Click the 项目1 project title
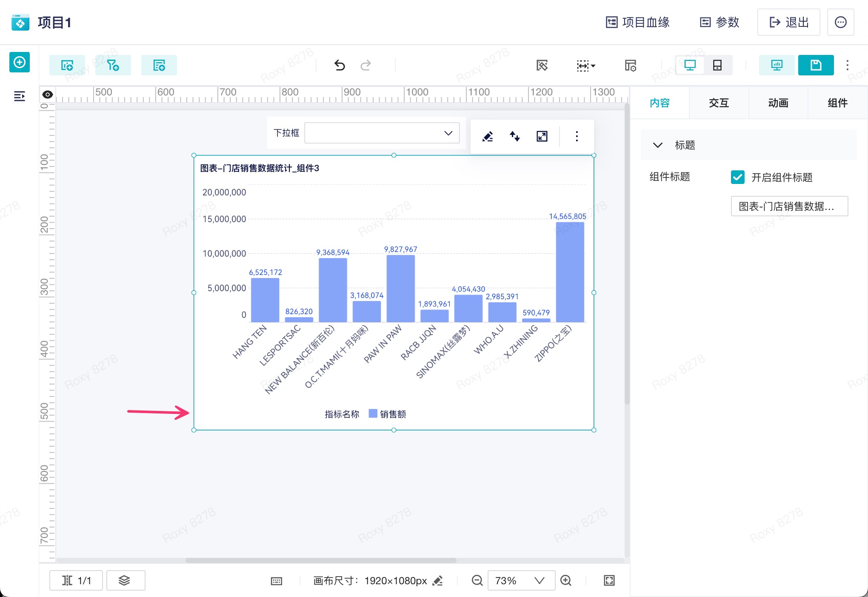868x597 pixels. (x=54, y=23)
